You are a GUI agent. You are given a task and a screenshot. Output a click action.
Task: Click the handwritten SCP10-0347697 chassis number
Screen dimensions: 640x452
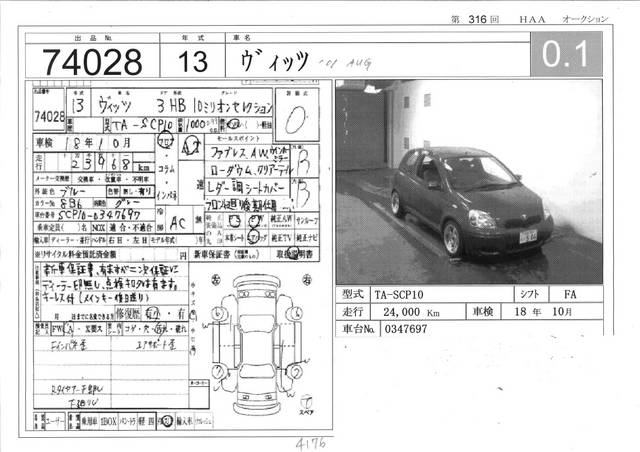pyautogui.click(x=100, y=215)
